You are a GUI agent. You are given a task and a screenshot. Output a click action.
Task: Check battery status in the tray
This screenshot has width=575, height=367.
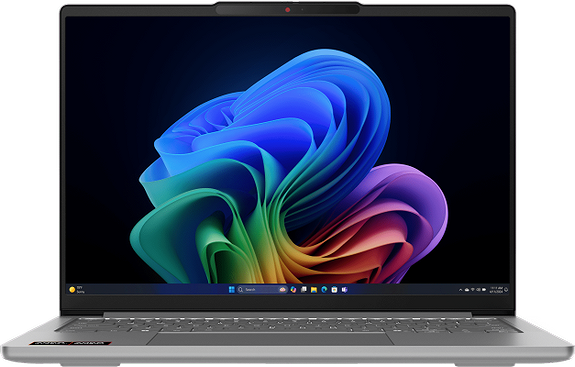(x=484, y=290)
